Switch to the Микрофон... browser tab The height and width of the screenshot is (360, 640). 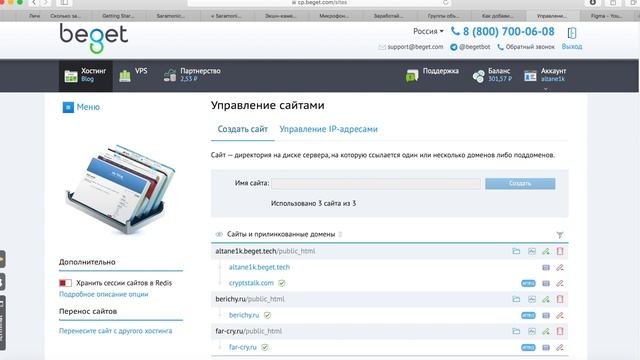coord(334,16)
